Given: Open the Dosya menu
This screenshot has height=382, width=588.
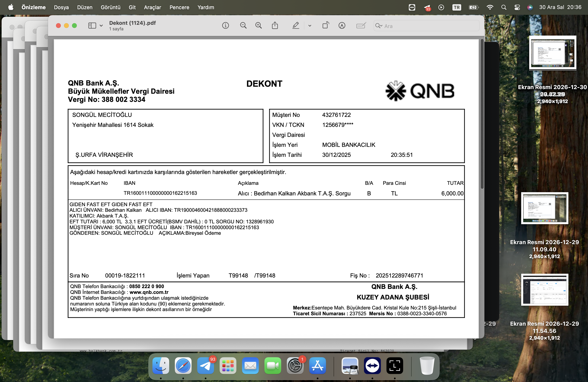Looking at the screenshot, I should point(61,7).
